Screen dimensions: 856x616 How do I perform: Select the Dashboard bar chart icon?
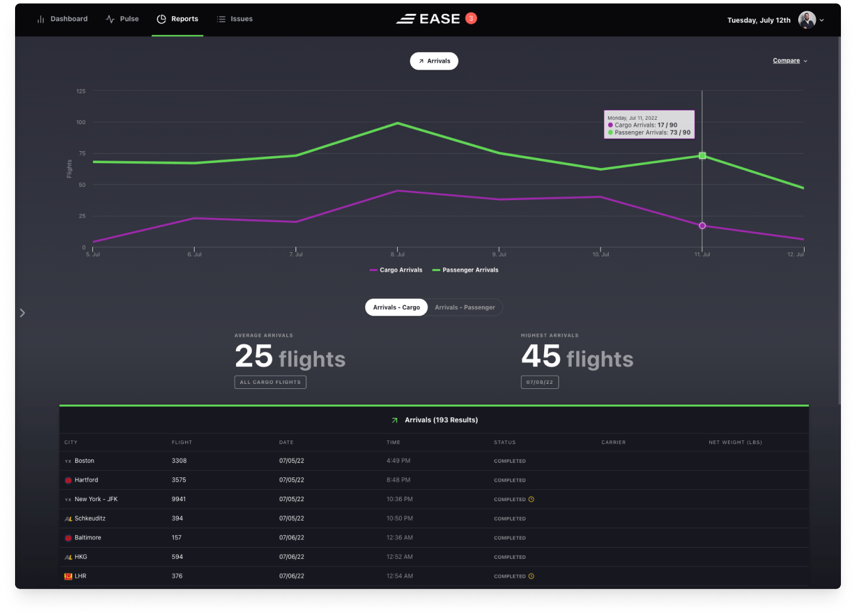[x=40, y=18]
